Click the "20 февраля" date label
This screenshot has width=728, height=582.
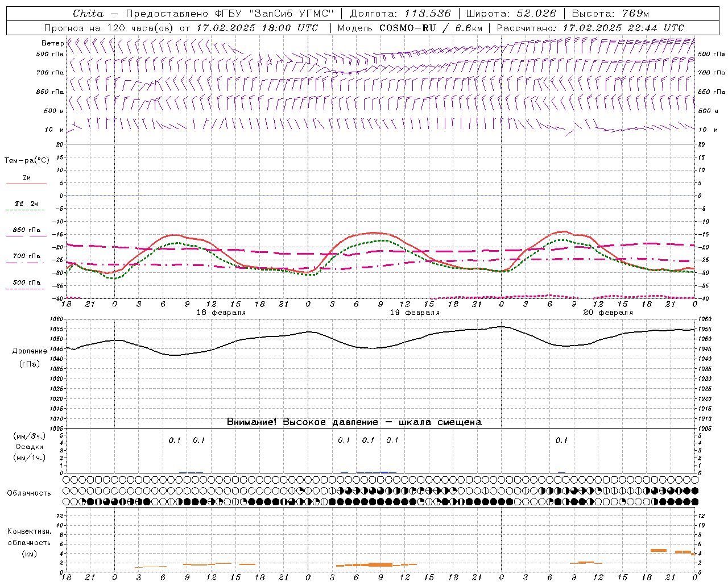pyautogui.click(x=608, y=313)
